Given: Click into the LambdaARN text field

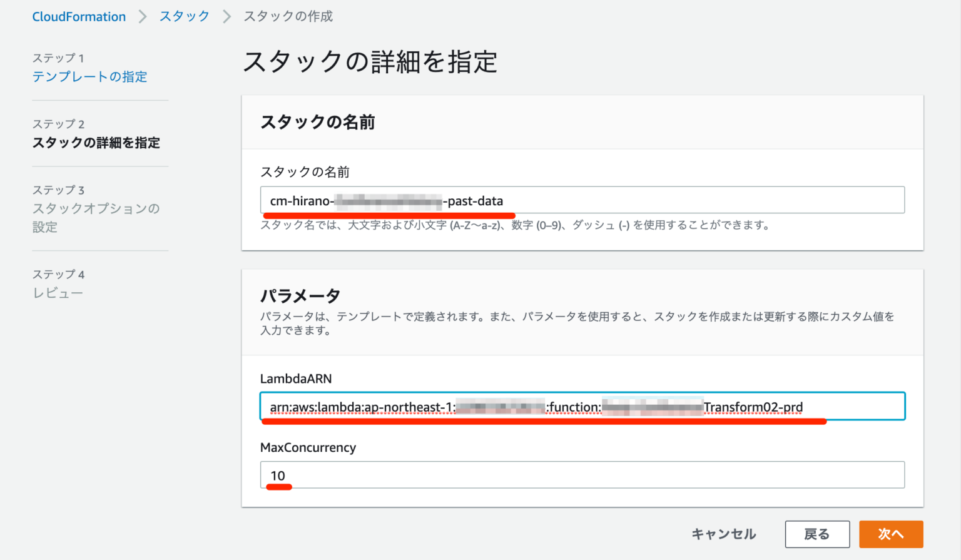Looking at the screenshot, I should pos(582,407).
